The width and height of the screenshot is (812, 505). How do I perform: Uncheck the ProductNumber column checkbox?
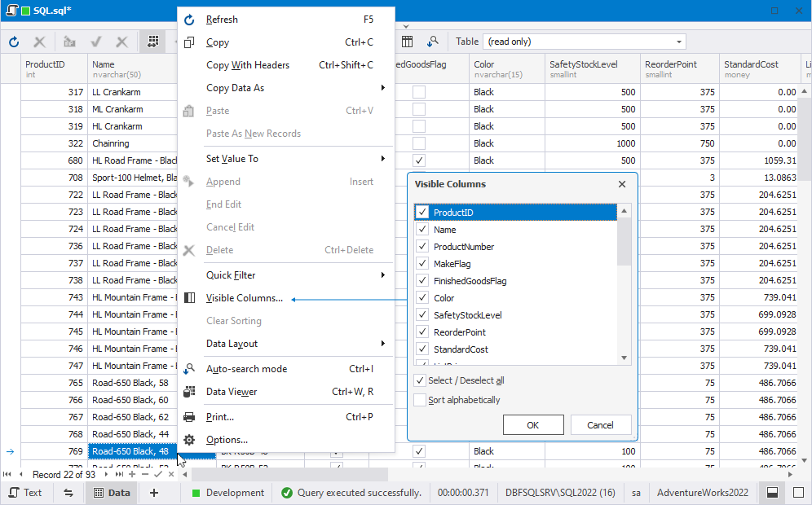(422, 246)
